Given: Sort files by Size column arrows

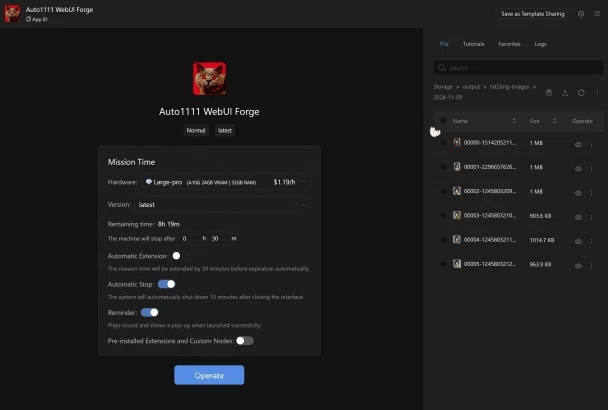Looking at the screenshot, I should (554, 121).
